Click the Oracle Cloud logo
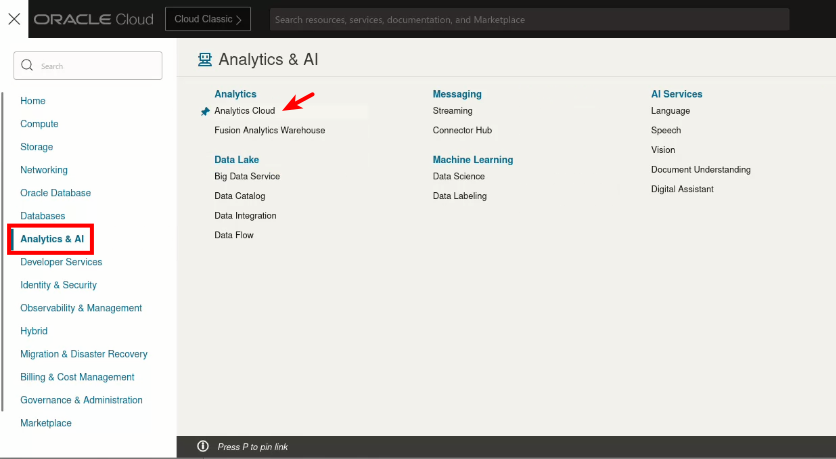The height and width of the screenshot is (459, 836). pyautogui.click(x=94, y=20)
